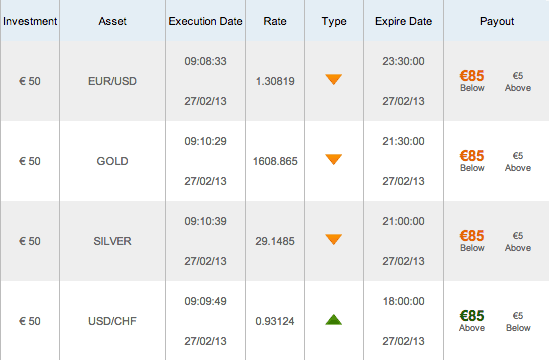Click the orange down arrow for EUR/USD

point(333,79)
